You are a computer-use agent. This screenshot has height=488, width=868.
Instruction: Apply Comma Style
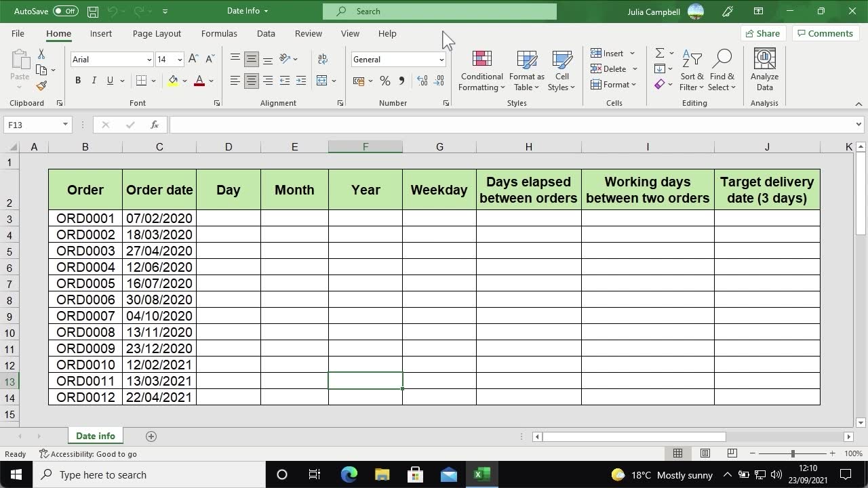401,81
